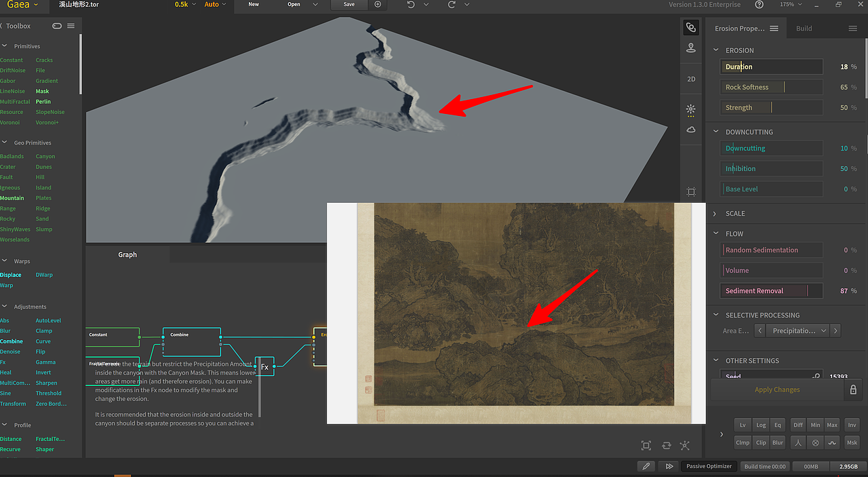868x477 pixels.
Task: Click the Fx node in graph
Action: pos(264,366)
